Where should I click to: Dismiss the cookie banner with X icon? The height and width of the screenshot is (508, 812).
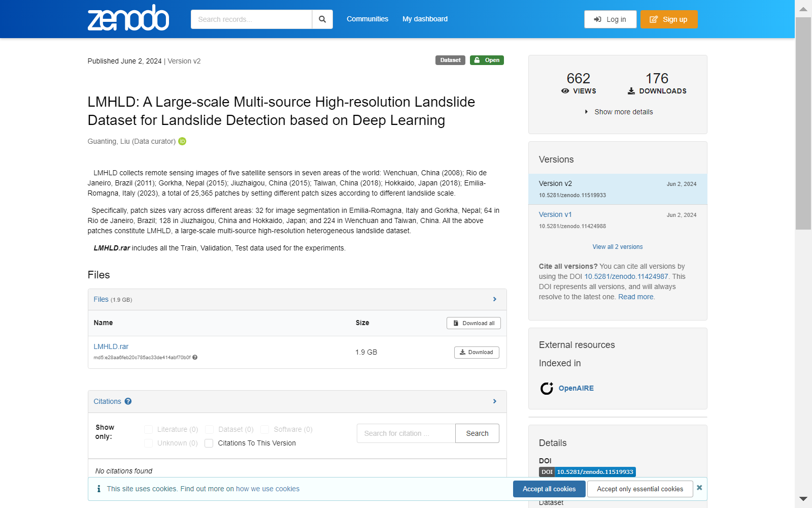(699, 488)
